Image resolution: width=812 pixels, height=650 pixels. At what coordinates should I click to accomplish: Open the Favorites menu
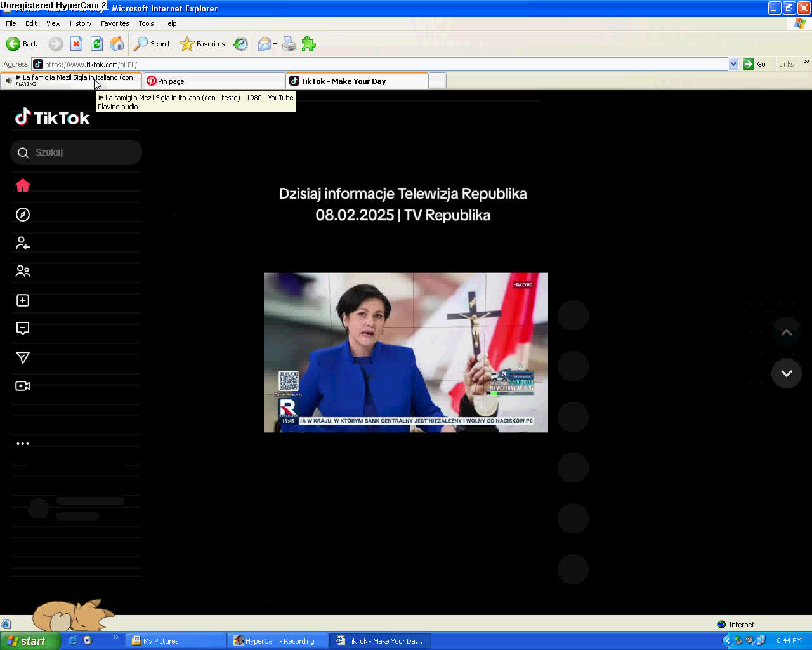click(115, 23)
